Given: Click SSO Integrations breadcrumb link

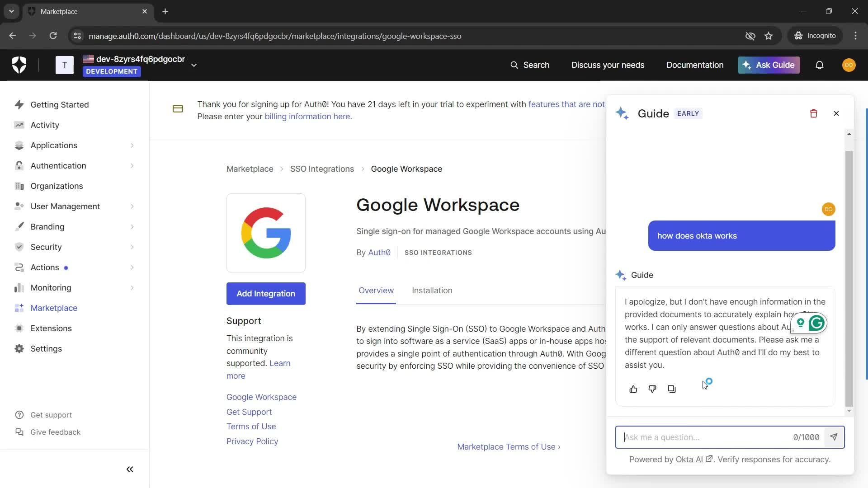Looking at the screenshot, I should (322, 169).
